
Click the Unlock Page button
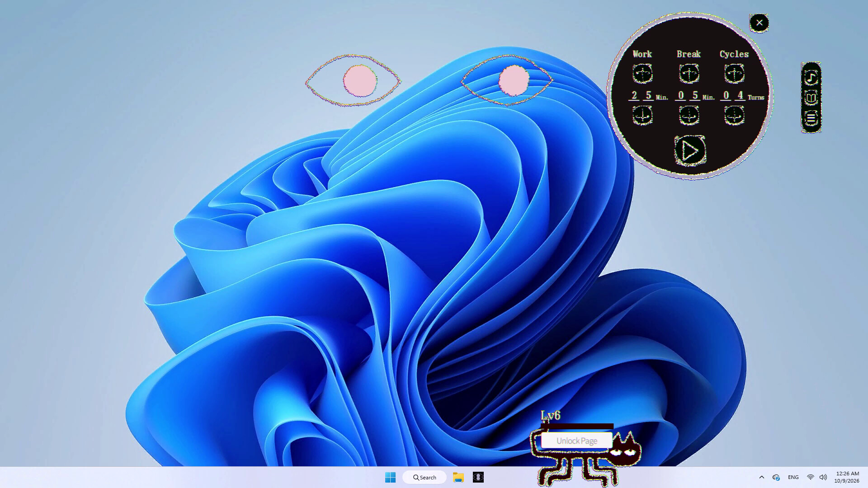click(x=576, y=441)
